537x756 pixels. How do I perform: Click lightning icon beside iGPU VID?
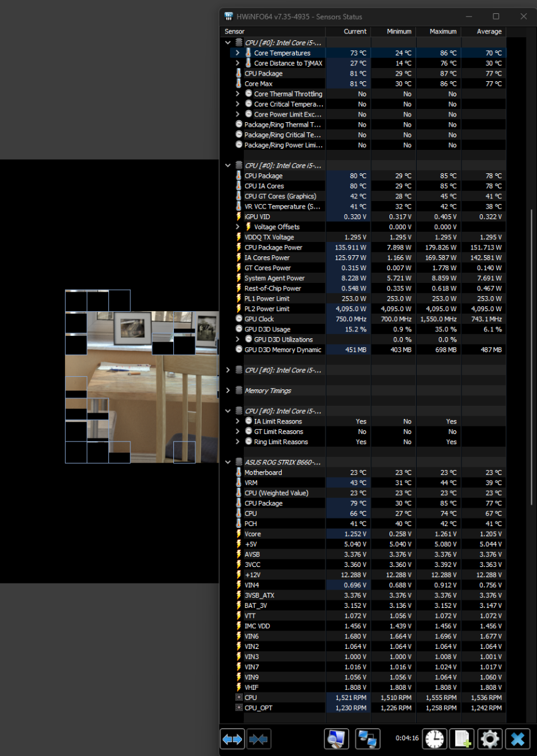239,217
